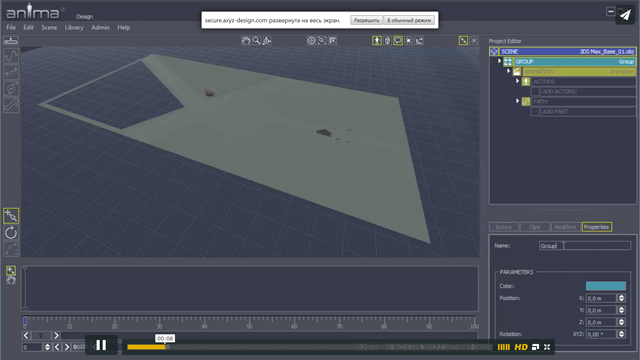Click the timeline select tool icon
The width and height of the screenshot is (640, 360).
coord(11,270)
